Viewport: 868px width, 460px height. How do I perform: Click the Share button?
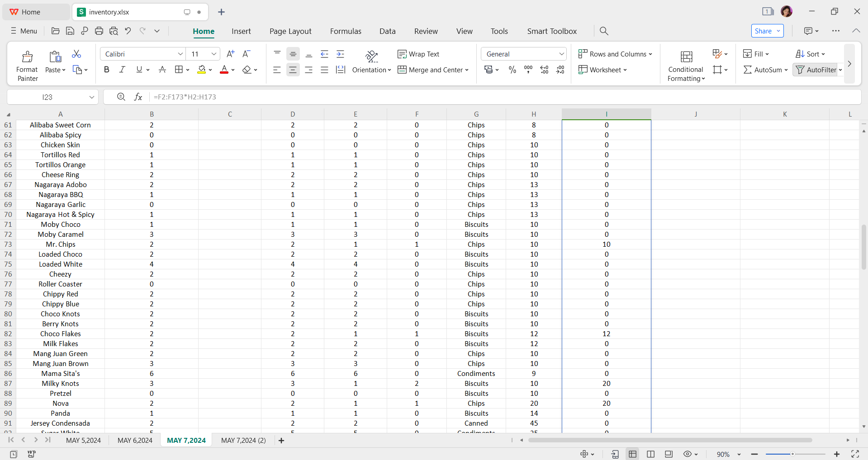click(767, 31)
